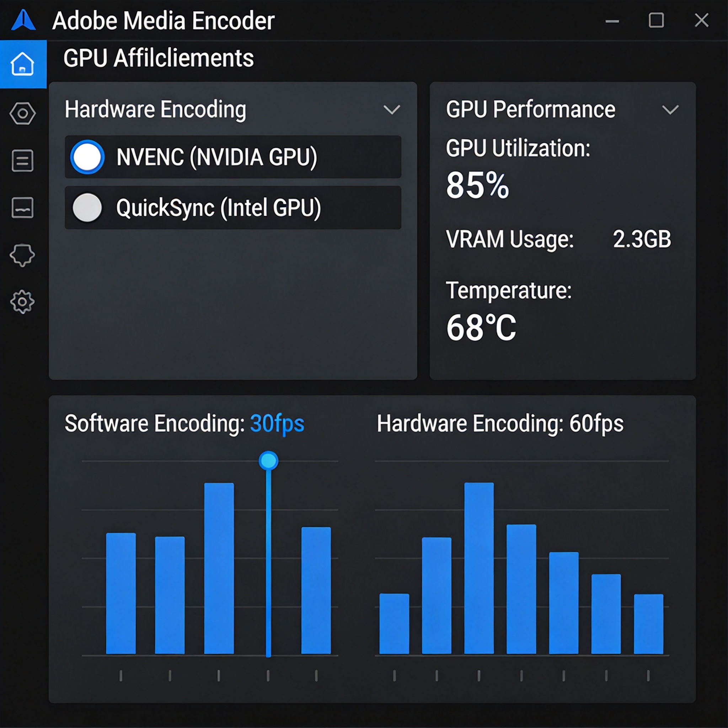The width and height of the screenshot is (728, 728).
Task: Minimize the Adobe Media Encoder window
Action: click(x=612, y=21)
